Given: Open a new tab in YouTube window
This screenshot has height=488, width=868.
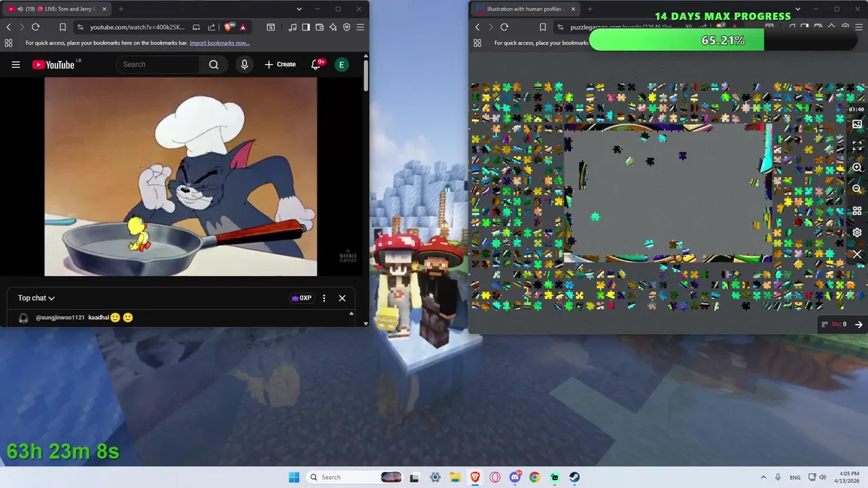Looking at the screenshot, I should [121, 9].
